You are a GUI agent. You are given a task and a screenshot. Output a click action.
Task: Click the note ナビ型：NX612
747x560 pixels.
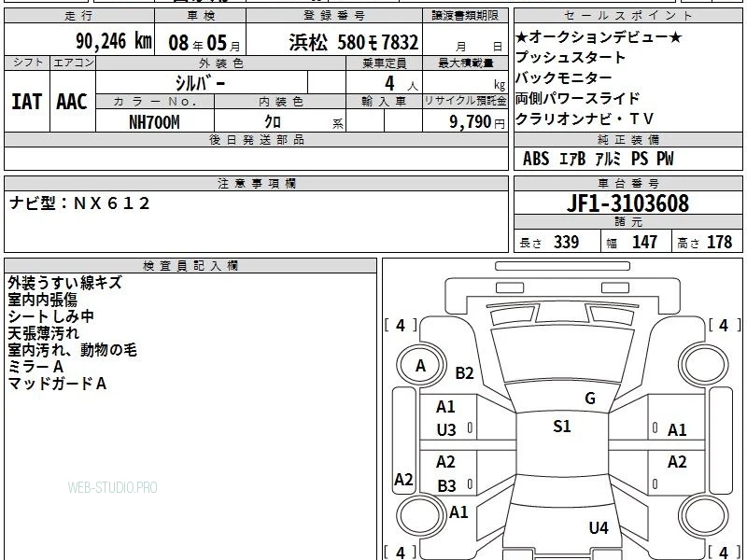[x=79, y=203]
